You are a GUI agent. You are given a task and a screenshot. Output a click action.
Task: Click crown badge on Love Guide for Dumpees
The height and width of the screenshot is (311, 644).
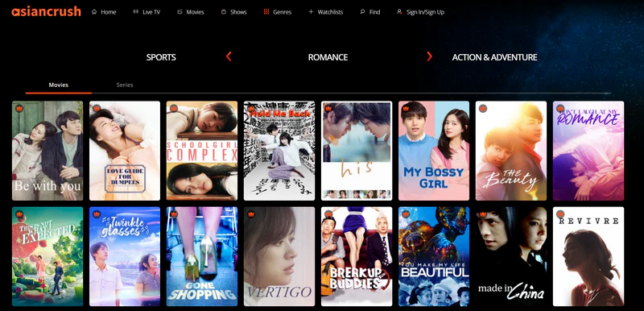[x=97, y=109]
